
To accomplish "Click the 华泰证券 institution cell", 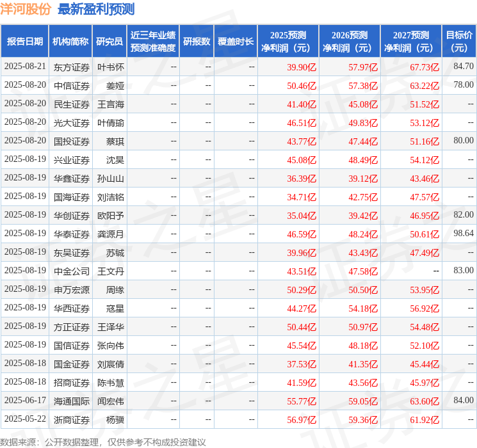I will (72, 234).
